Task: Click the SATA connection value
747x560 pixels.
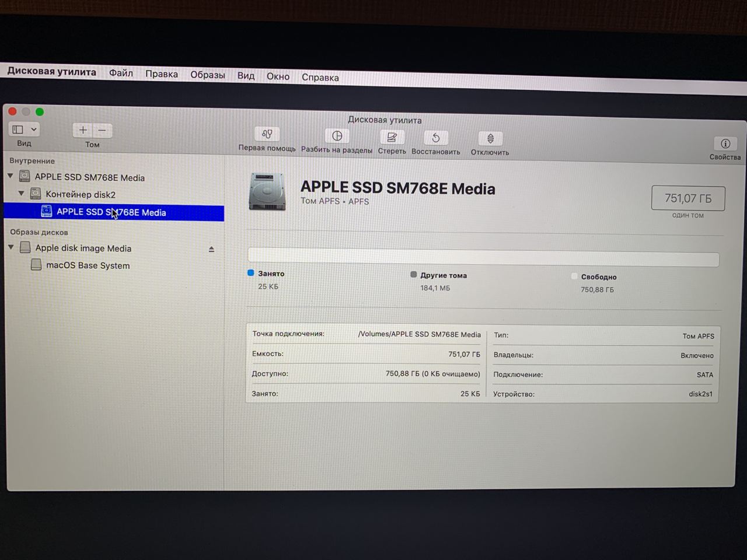Action: click(705, 374)
